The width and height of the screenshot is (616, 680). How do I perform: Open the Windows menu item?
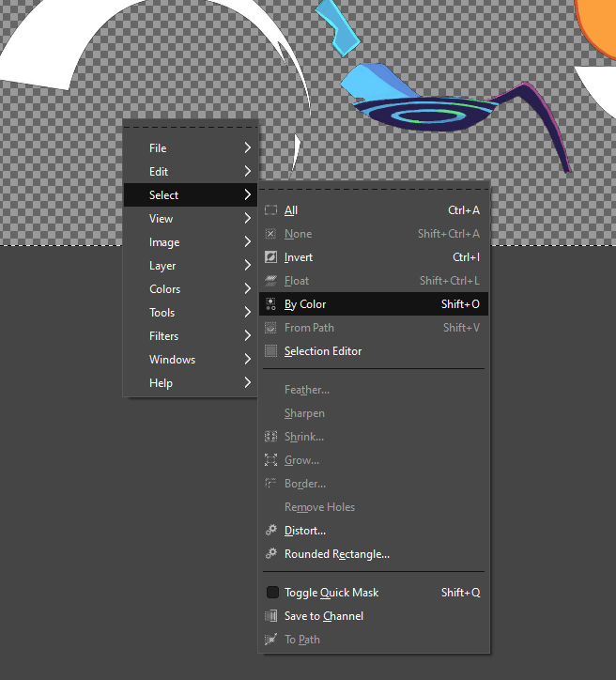pos(172,360)
